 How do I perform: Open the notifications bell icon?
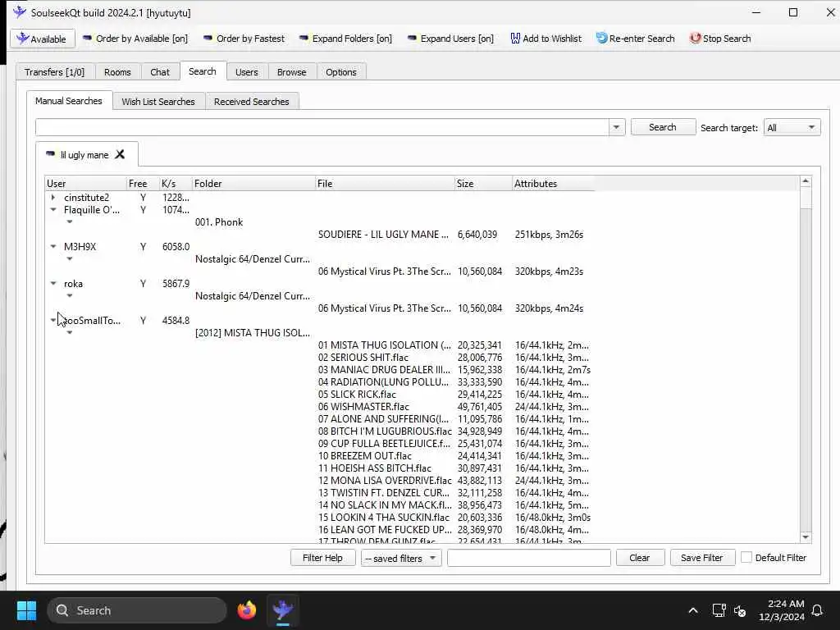pyautogui.click(x=818, y=610)
